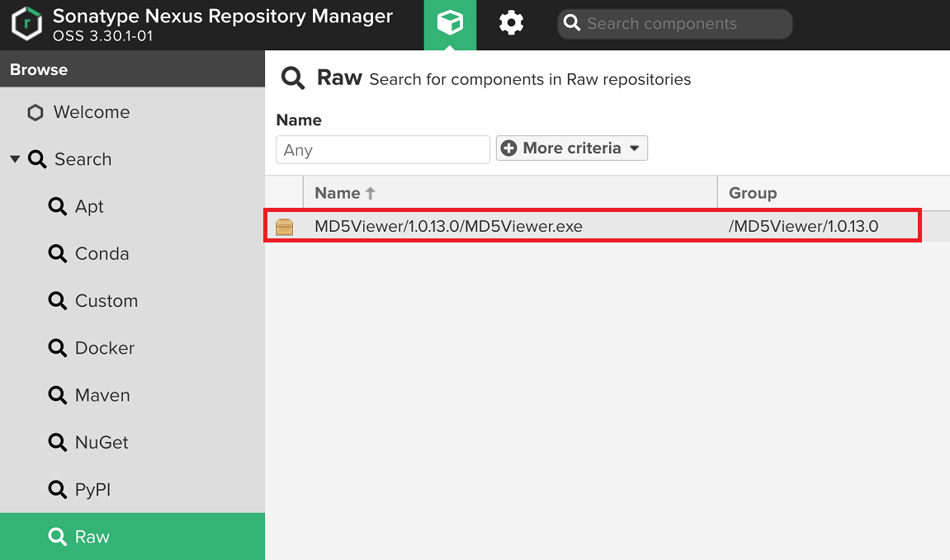Click the plus icon on More criteria
Image resolution: width=950 pixels, height=560 pixels.
509,148
